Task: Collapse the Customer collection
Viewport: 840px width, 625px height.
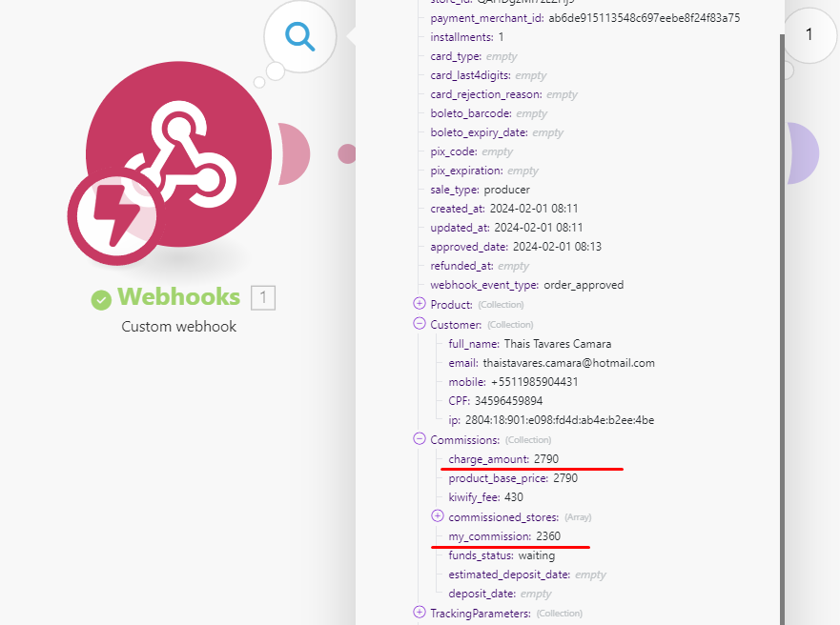Action: pyautogui.click(x=420, y=324)
